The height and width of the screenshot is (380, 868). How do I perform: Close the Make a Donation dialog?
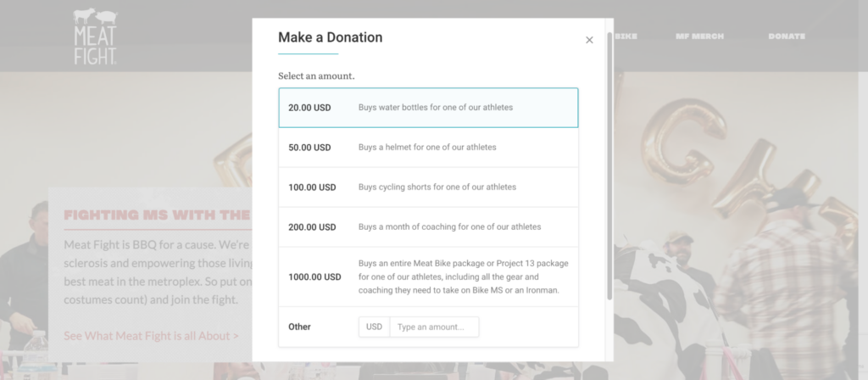pyautogui.click(x=589, y=40)
